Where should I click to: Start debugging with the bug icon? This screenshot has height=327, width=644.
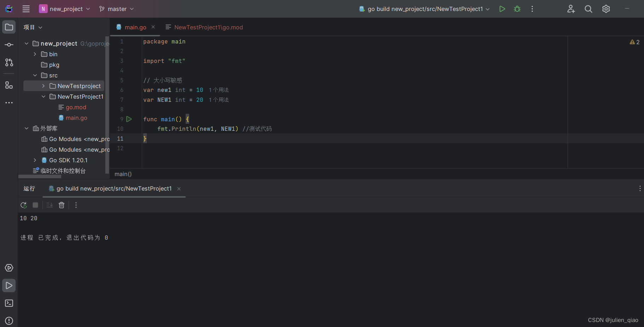(x=517, y=9)
